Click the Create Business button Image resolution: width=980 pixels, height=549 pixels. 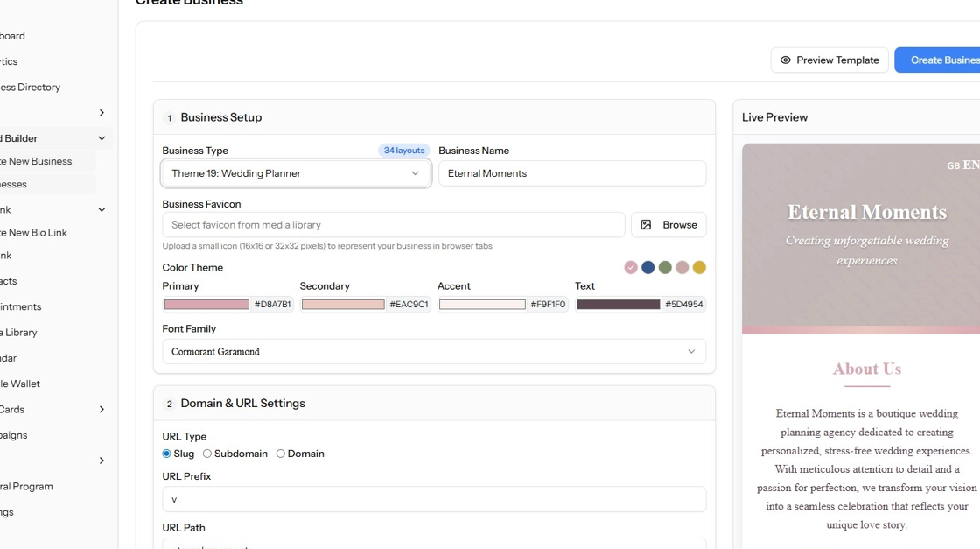click(937, 60)
